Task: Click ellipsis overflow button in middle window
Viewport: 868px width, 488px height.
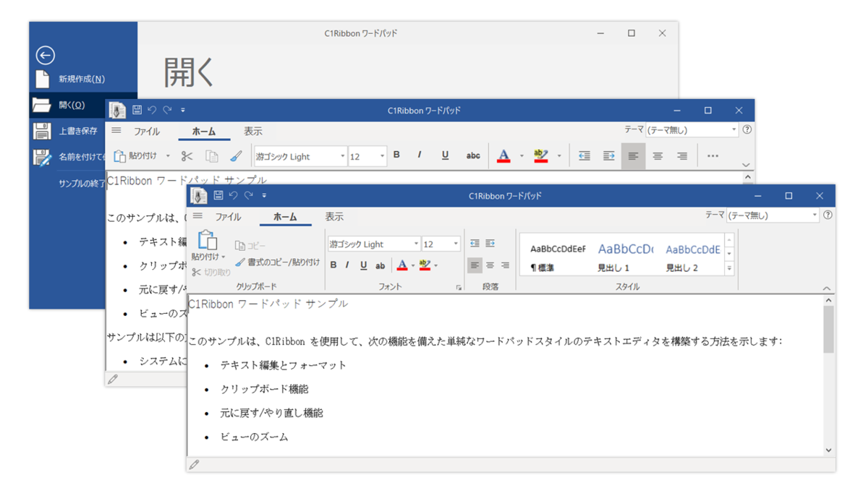Action: pyautogui.click(x=713, y=155)
